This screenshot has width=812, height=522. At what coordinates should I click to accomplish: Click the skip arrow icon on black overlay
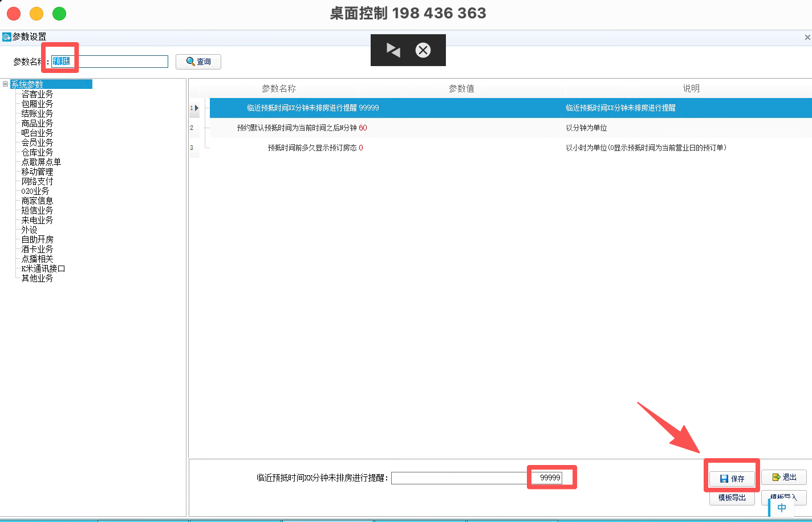392,50
